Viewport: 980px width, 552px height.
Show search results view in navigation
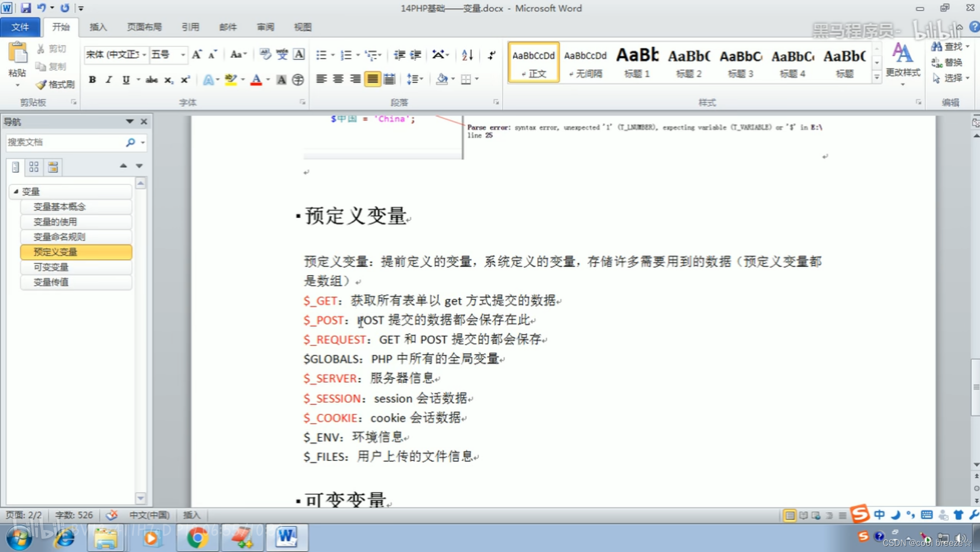coord(53,167)
